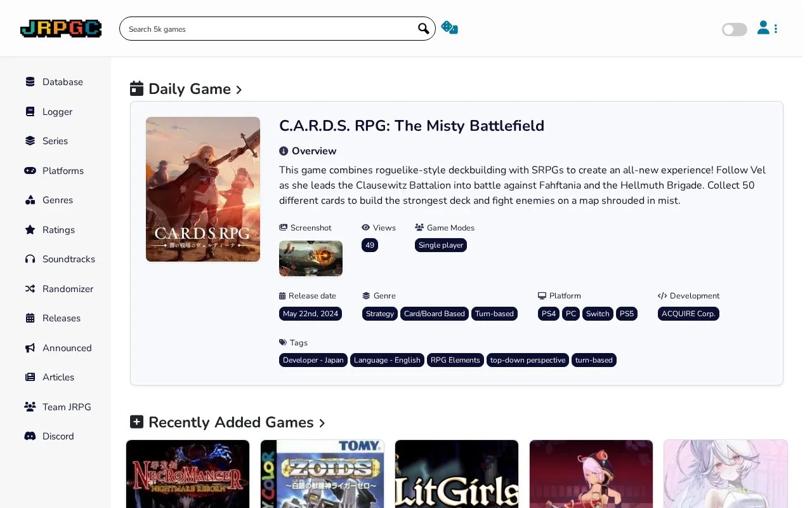
Task: Select the PS5 platform tag
Action: coord(627,314)
